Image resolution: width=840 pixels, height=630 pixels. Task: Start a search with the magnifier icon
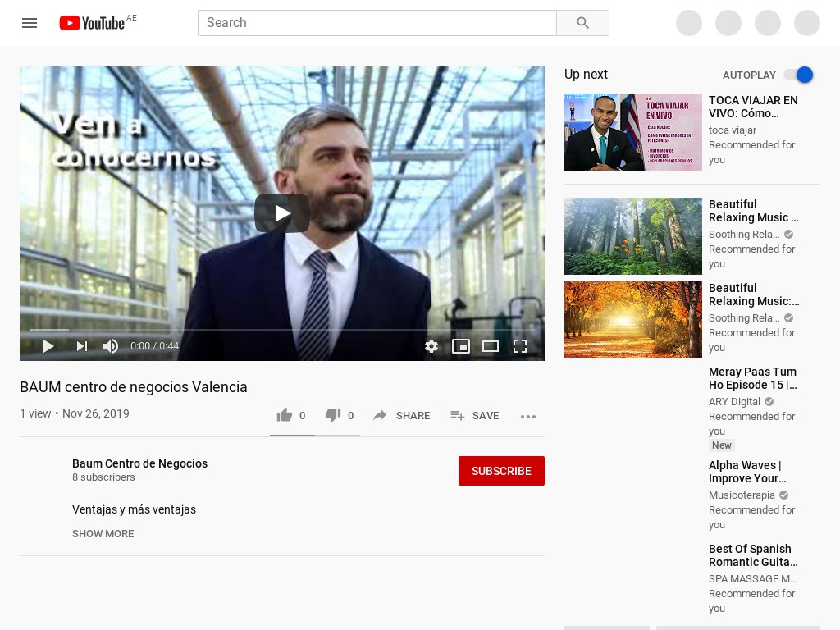[x=582, y=23]
